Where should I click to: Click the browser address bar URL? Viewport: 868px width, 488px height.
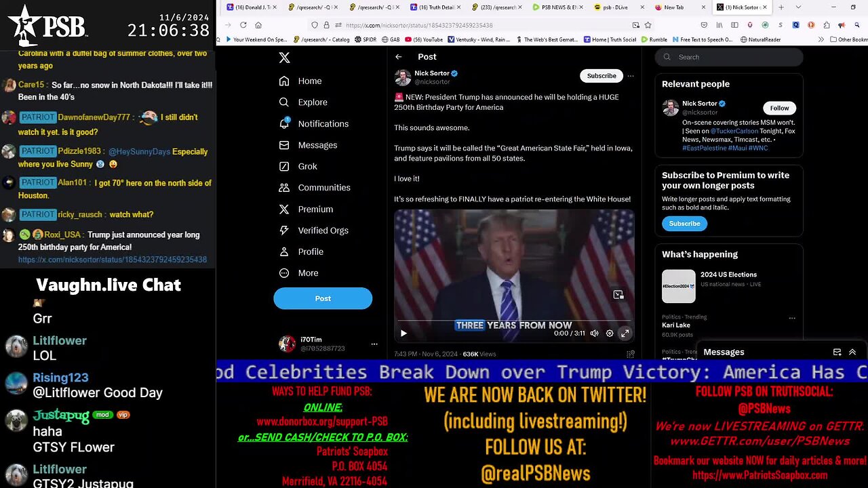(x=419, y=25)
